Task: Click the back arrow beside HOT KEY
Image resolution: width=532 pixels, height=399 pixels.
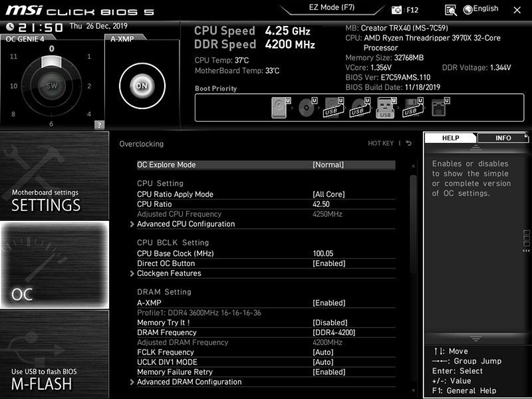Action: click(409, 143)
